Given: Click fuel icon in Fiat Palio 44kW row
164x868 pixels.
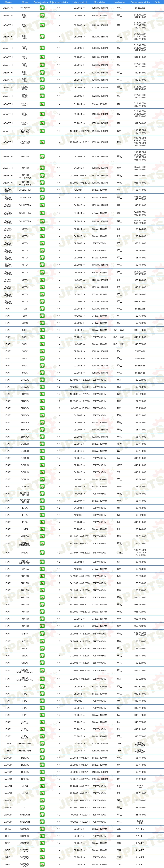Looking at the screenshot, I should [42, 553].
